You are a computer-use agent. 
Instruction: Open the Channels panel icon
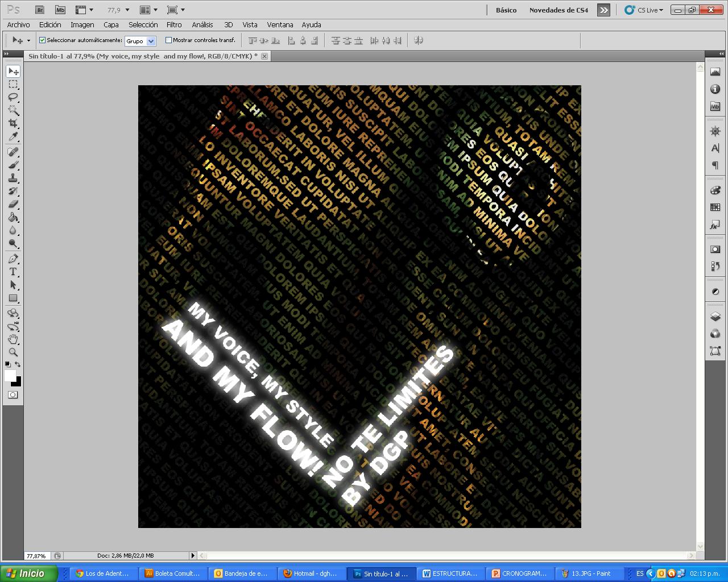tap(715, 334)
